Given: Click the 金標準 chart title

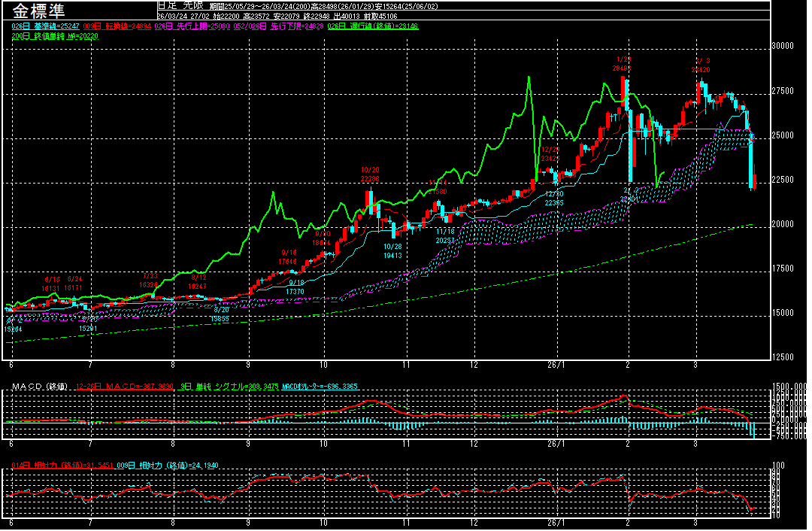Looking at the screenshot, I should [x=38, y=12].
